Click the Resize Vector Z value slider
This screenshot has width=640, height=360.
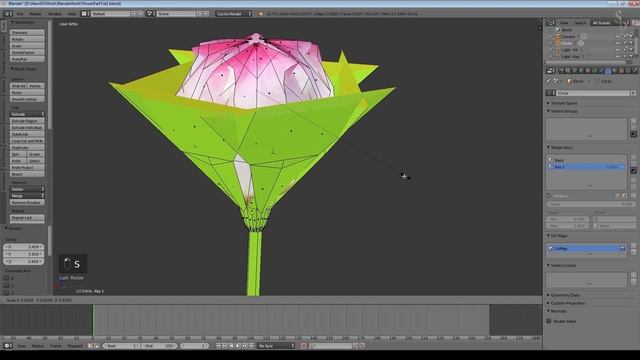[24, 261]
